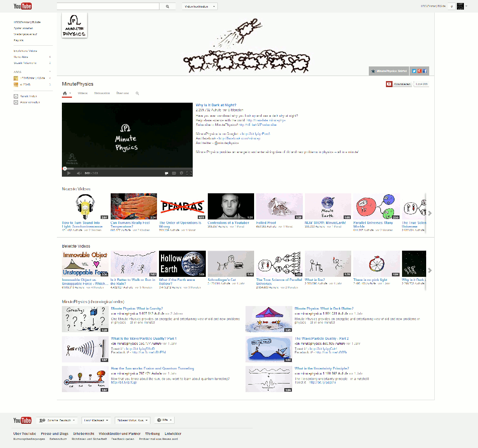
Task: Open Confessions of a Youtuber thumbnail
Action: point(231,206)
